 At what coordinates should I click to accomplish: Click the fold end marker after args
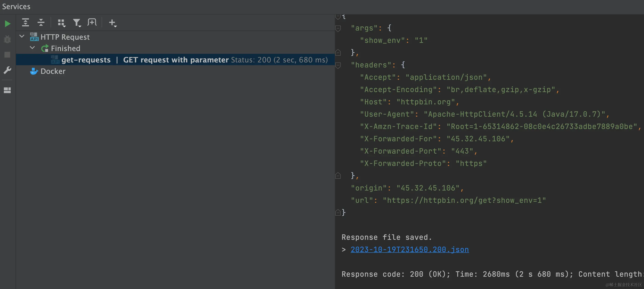point(338,52)
